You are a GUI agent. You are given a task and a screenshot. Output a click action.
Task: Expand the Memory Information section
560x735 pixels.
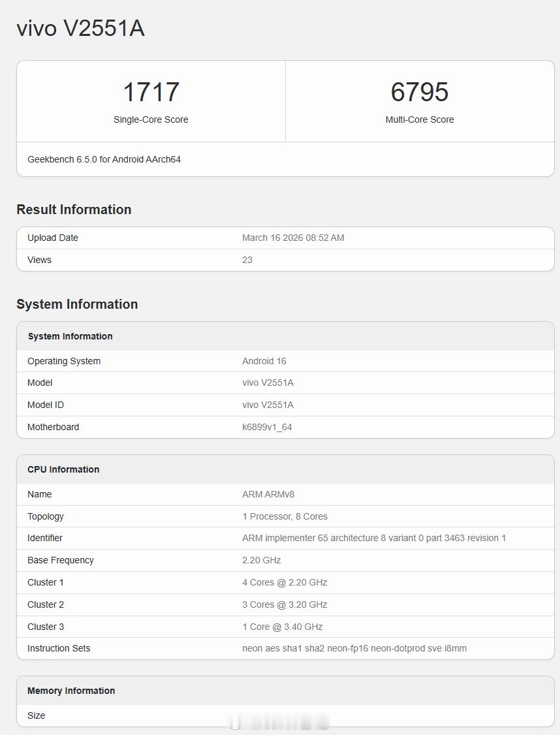[71, 691]
